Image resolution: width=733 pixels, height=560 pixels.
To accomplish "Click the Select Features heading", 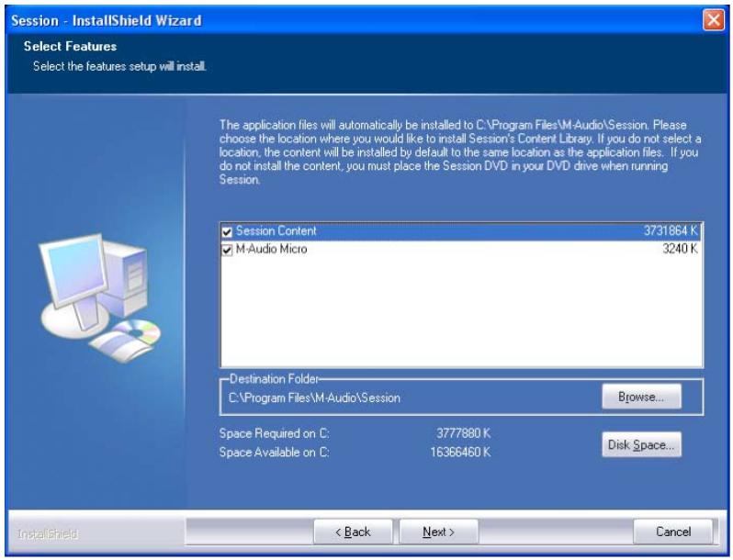I will [x=70, y=46].
